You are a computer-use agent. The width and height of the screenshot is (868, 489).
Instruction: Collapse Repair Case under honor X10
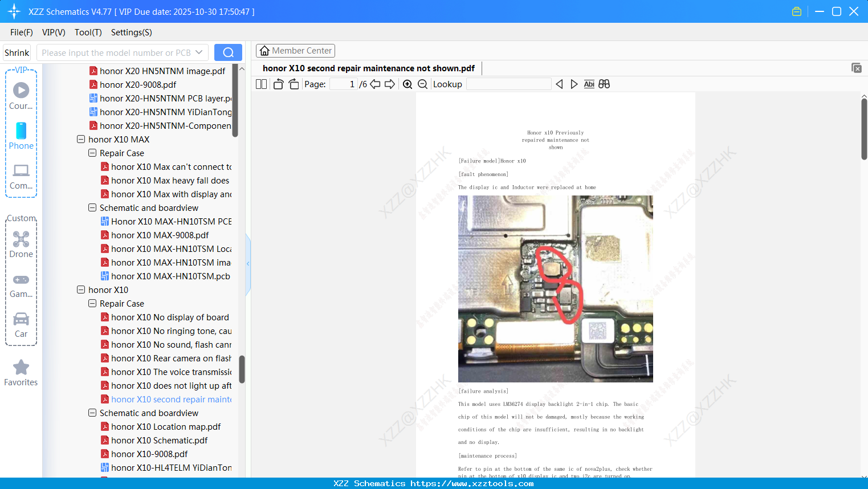[92, 303]
